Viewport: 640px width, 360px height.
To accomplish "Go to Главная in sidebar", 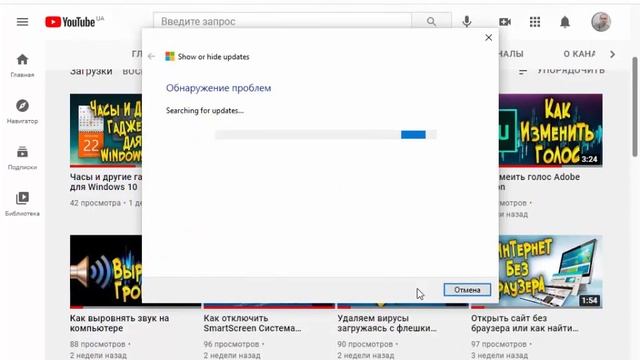I will tap(22, 65).
